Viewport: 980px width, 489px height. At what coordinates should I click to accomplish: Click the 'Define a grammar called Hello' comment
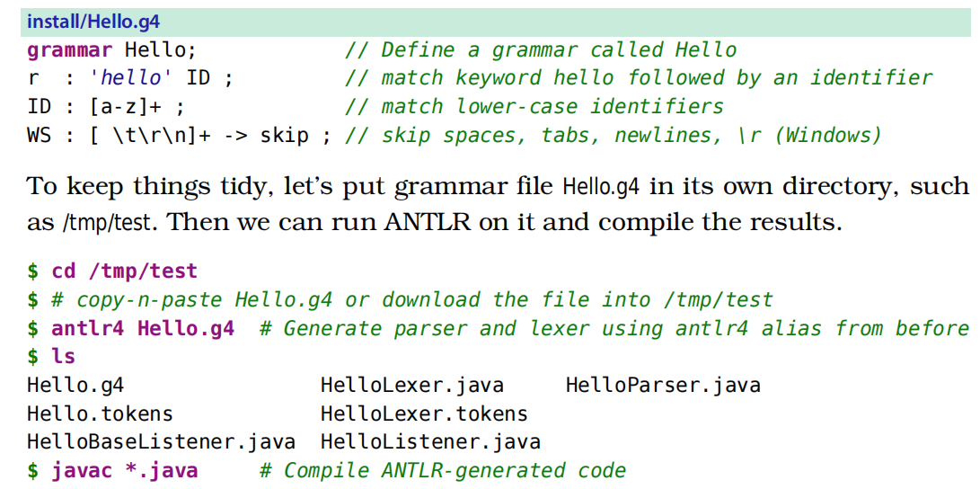point(541,49)
